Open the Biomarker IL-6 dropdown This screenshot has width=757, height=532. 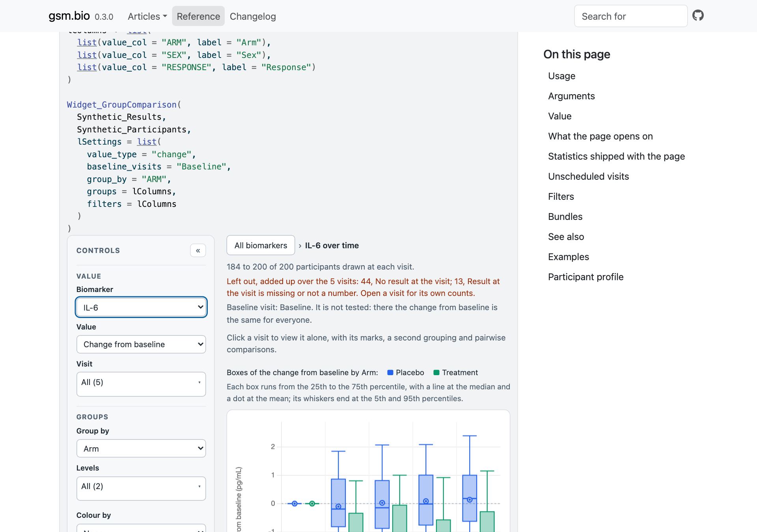pos(141,307)
